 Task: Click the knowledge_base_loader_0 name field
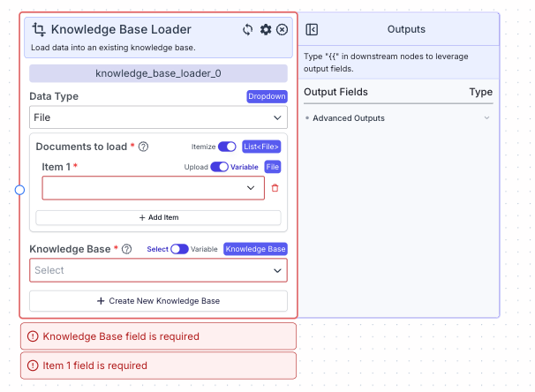(x=158, y=73)
